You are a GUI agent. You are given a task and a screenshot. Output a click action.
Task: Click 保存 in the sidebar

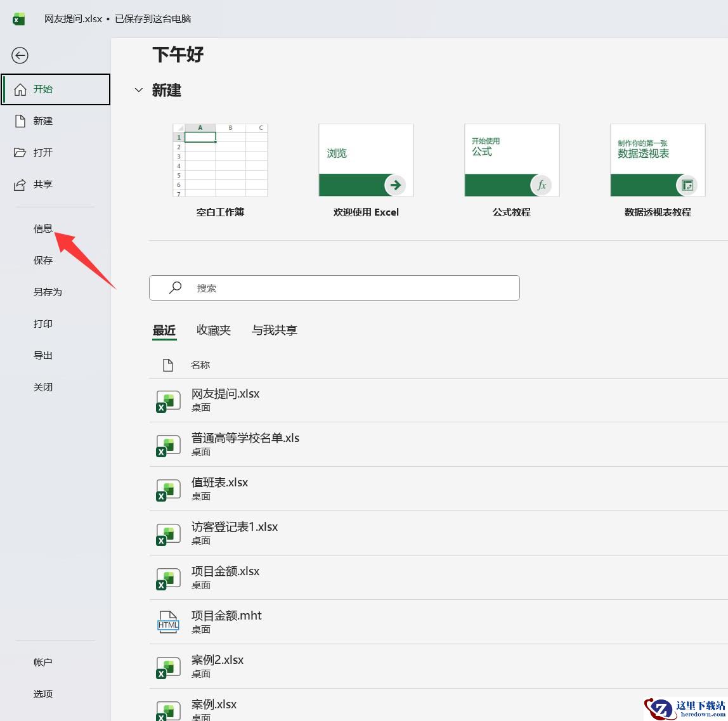pyautogui.click(x=42, y=261)
